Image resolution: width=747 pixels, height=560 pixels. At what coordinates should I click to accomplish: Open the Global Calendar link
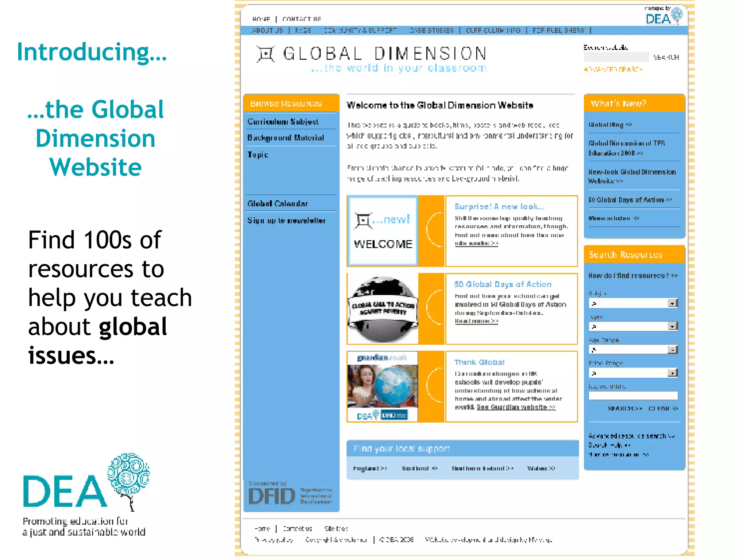278,204
